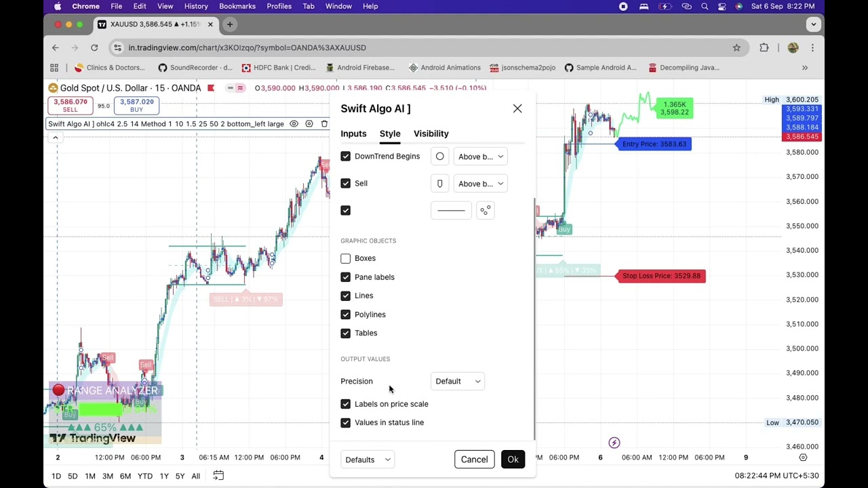Open the Chrome apps grid icon

(54, 68)
